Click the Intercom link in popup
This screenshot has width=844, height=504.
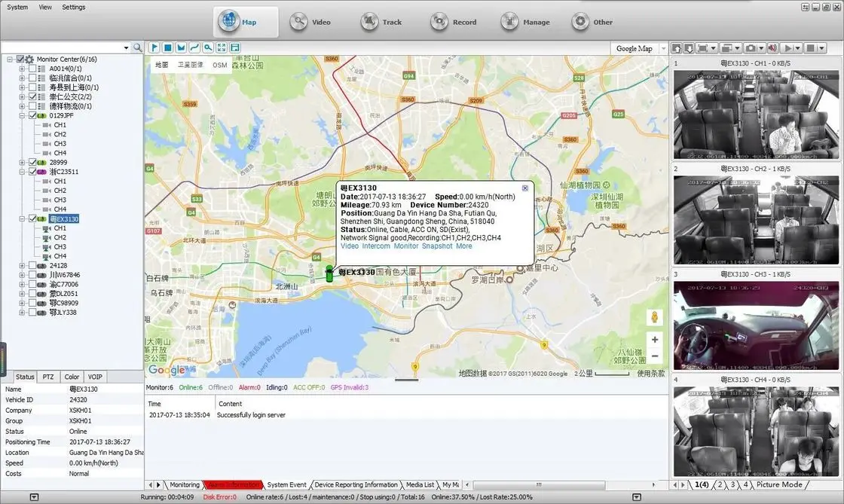click(x=376, y=246)
